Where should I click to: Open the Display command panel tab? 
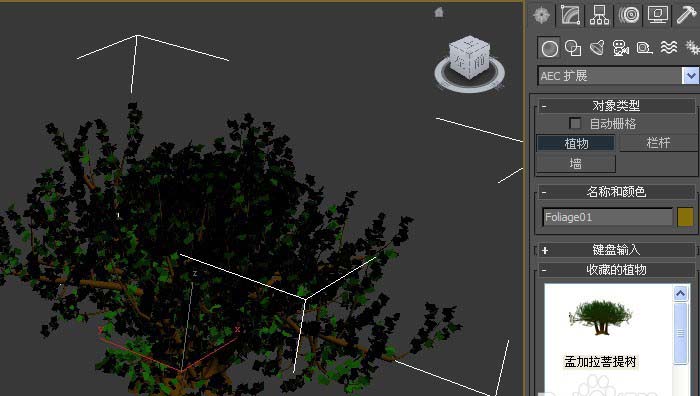[658, 15]
